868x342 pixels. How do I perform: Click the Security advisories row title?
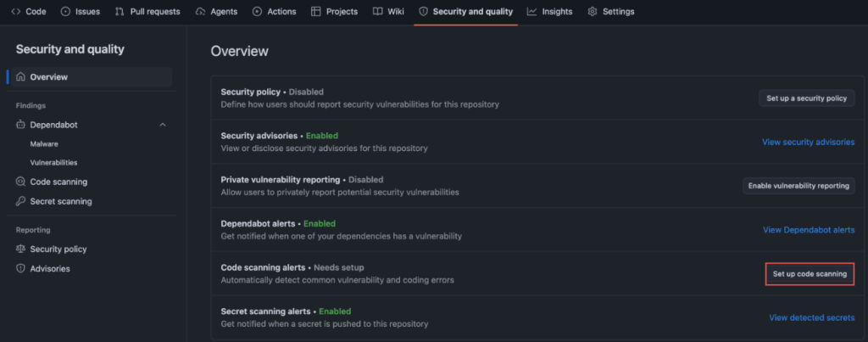click(259, 135)
